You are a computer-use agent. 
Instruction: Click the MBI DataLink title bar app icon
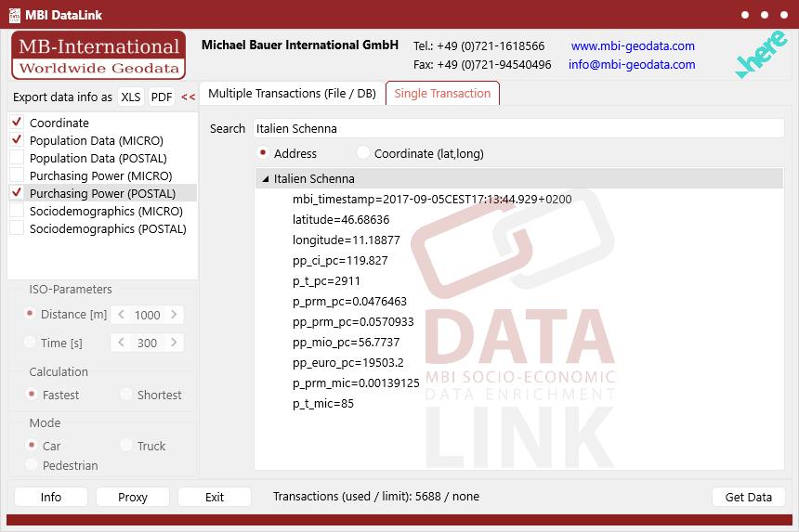15,15
